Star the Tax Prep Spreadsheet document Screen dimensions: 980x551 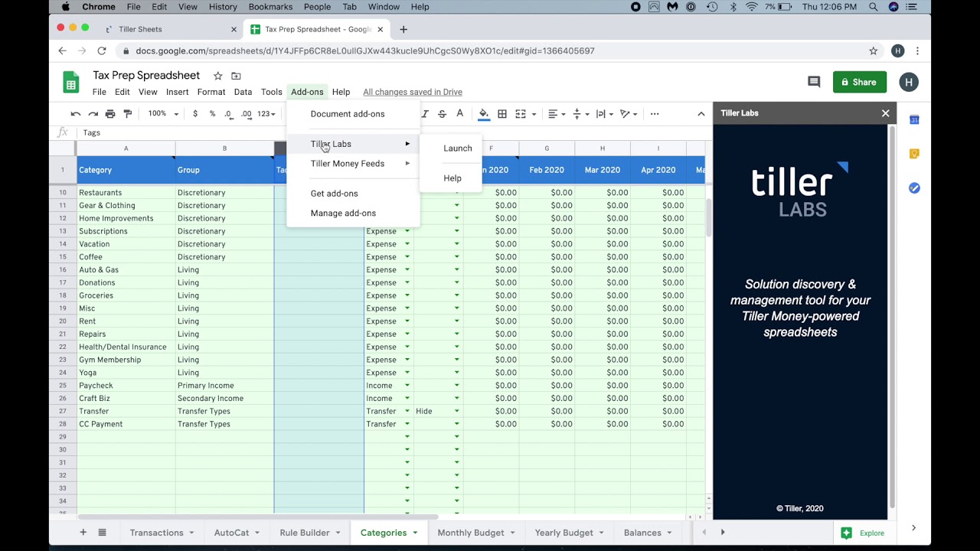[217, 76]
